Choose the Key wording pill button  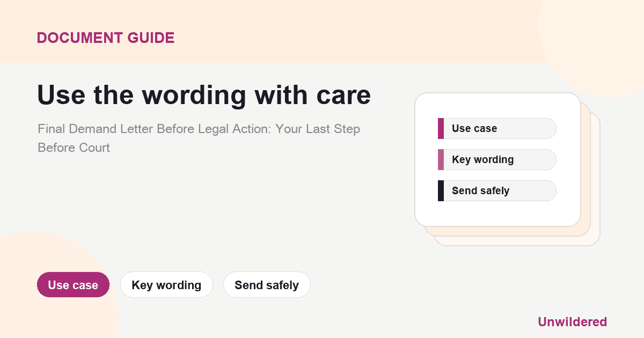point(166,285)
